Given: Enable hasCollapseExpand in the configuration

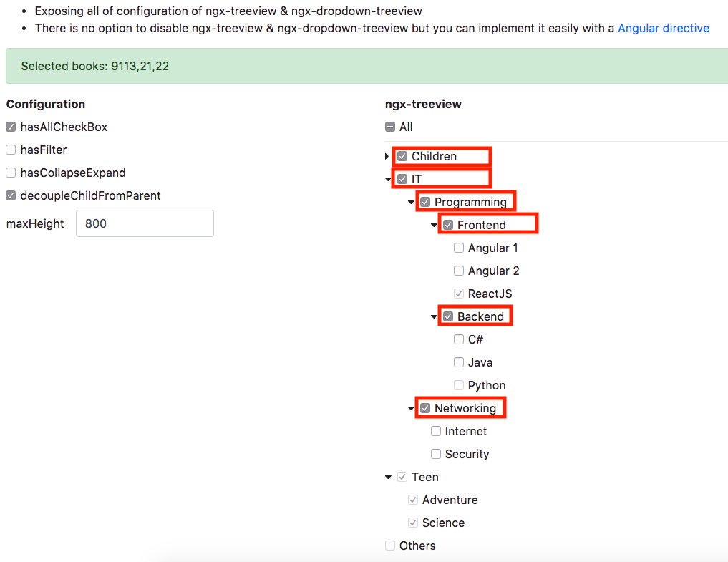Looking at the screenshot, I should 11,172.
